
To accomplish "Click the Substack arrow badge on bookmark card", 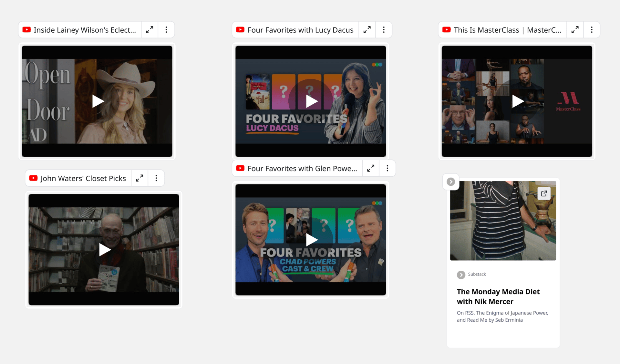I will tap(451, 182).
